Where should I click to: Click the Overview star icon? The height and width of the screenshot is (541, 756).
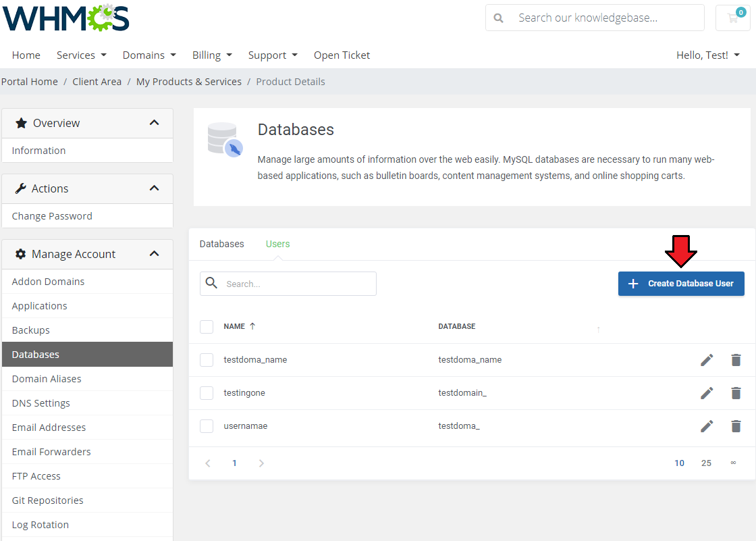click(21, 123)
